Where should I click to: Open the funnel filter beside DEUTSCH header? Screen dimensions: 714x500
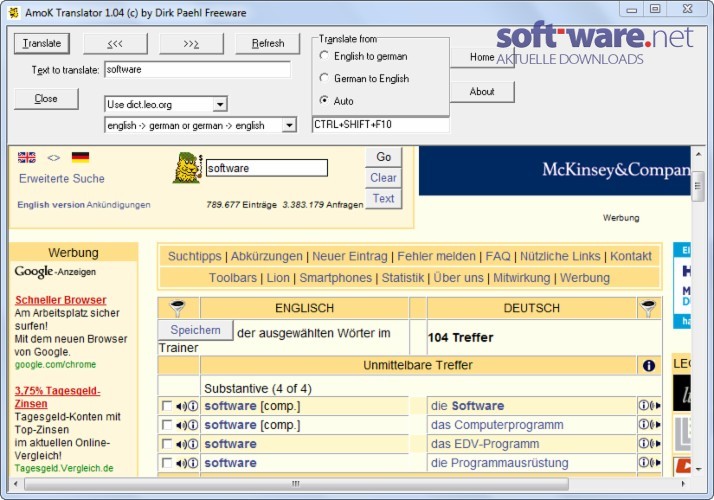click(648, 308)
